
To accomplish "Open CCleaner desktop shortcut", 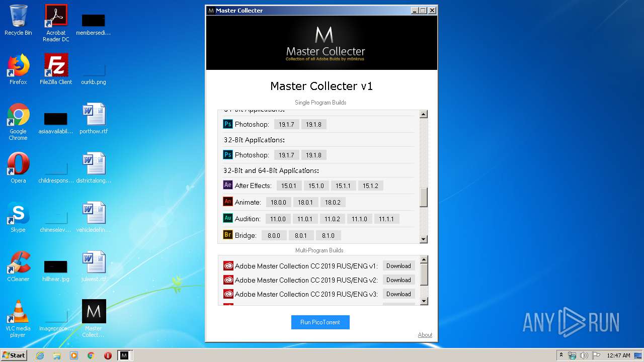I will point(18,266).
